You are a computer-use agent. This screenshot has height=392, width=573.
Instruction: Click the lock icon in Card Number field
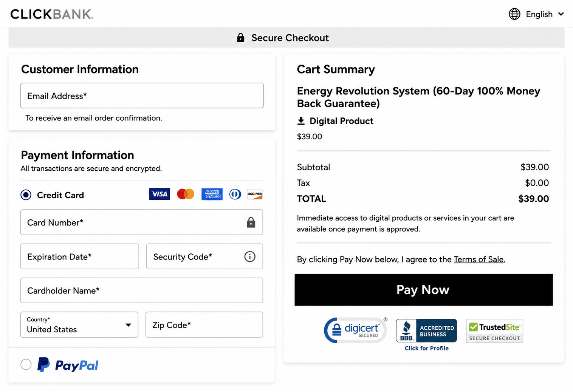tap(251, 222)
